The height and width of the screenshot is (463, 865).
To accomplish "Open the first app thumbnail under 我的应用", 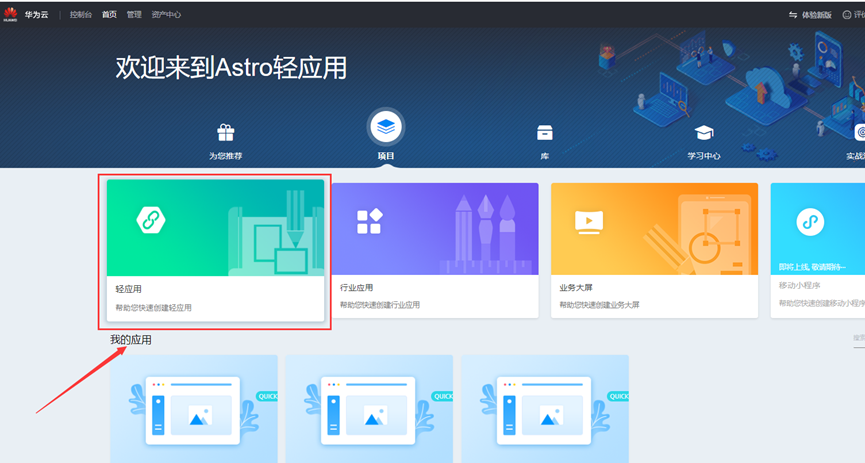I will click(x=194, y=409).
